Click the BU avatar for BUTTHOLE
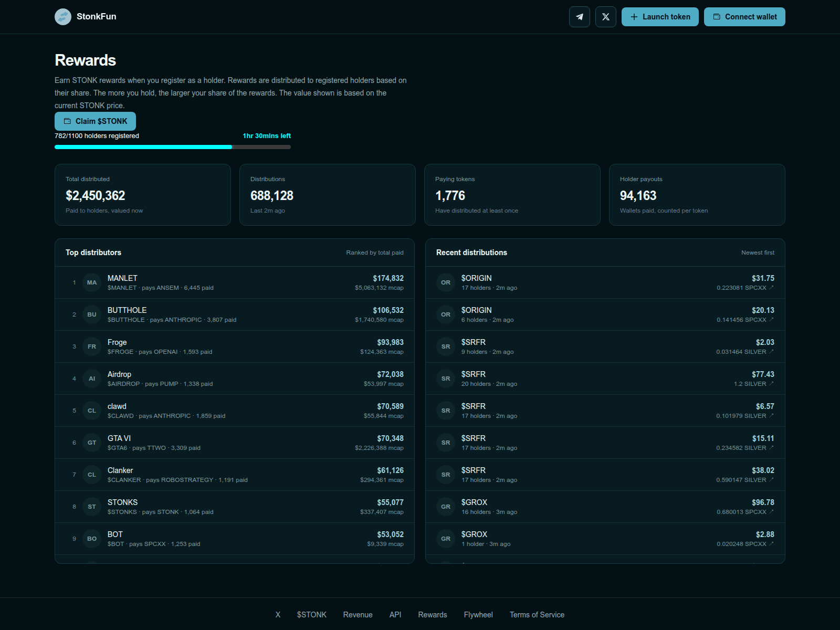The image size is (840, 630). pos(92,314)
